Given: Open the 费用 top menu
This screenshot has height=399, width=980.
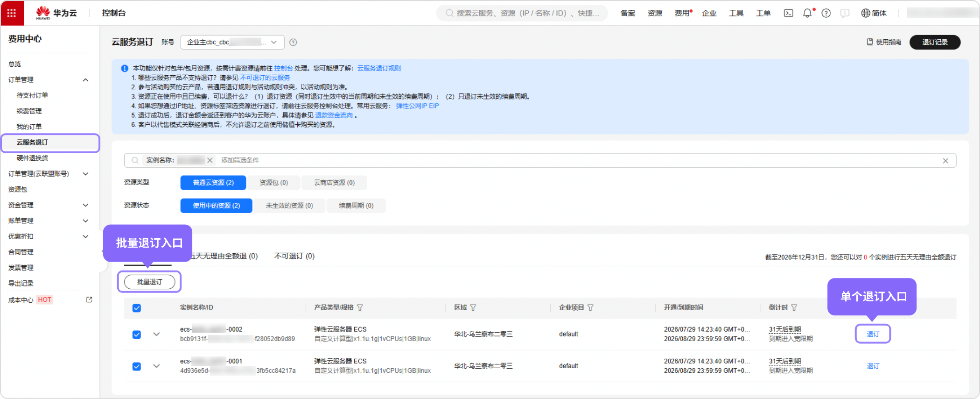Looking at the screenshot, I should (682, 13).
